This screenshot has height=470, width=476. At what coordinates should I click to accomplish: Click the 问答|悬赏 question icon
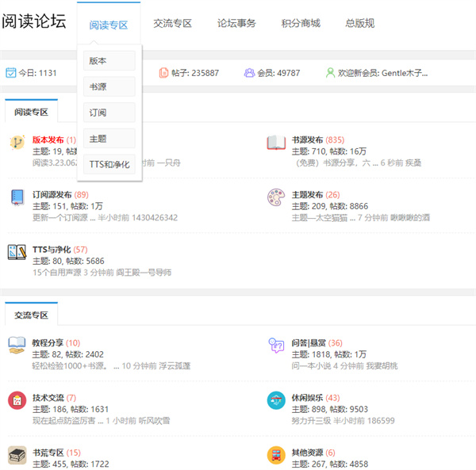[x=276, y=345]
